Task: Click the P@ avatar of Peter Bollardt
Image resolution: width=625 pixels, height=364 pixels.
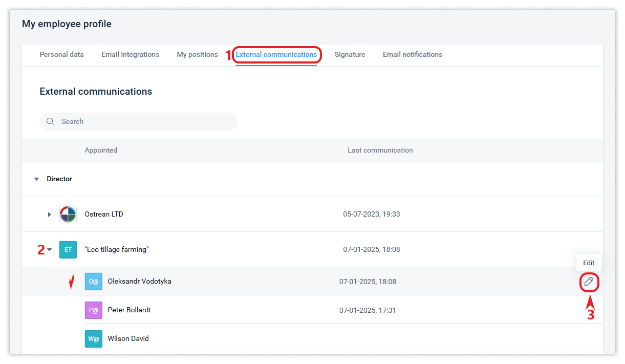Action: click(94, 310)
